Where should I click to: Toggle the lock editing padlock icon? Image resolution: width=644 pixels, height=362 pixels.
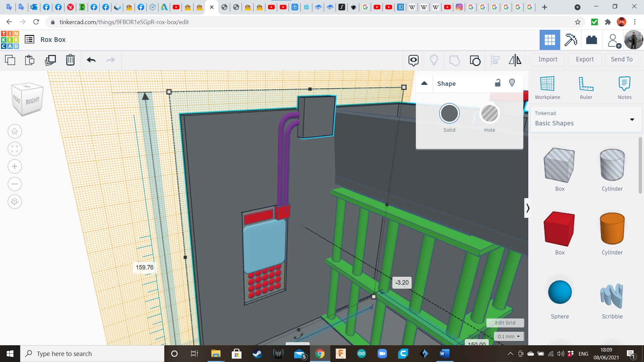pos(498,83)
